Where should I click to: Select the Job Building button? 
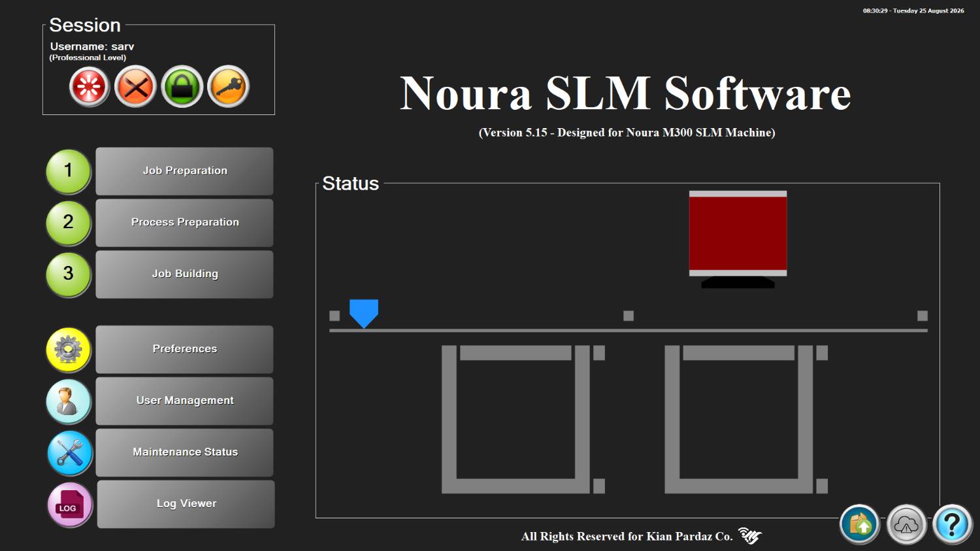pyautogui.click(x=185, y=275)
